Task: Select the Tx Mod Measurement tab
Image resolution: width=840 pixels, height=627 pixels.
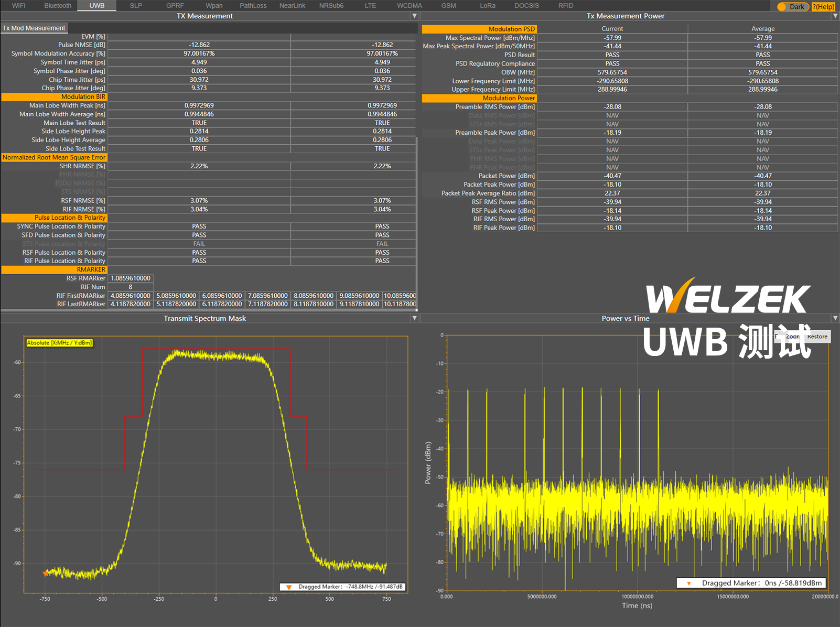Action: click(34, 28)
